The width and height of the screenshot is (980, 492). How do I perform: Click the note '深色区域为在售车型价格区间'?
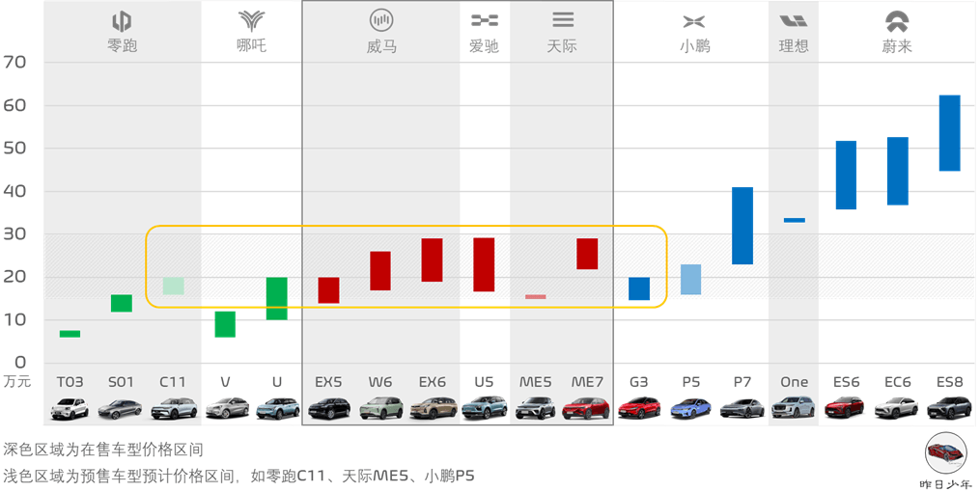coord(103,450)
